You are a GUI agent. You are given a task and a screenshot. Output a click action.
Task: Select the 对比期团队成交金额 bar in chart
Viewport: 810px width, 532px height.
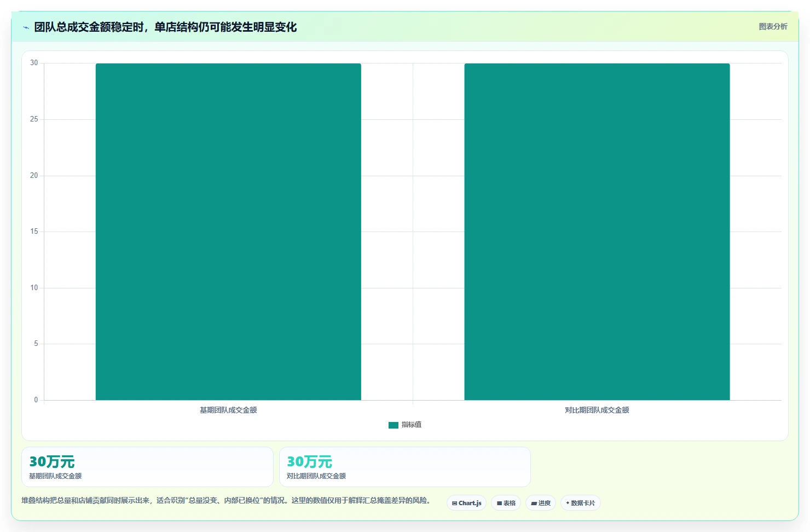tap(597, 232)
